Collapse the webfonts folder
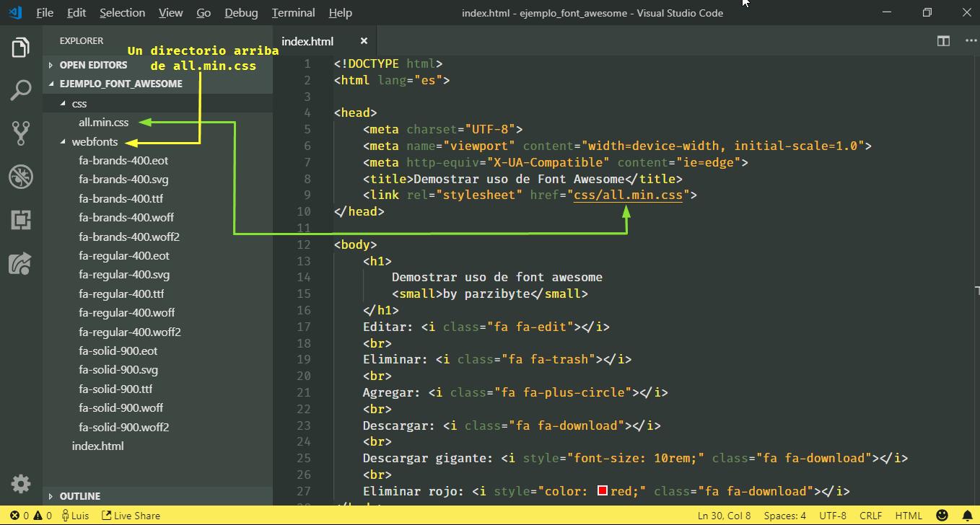The image size is (980, 525). (95, 142)
